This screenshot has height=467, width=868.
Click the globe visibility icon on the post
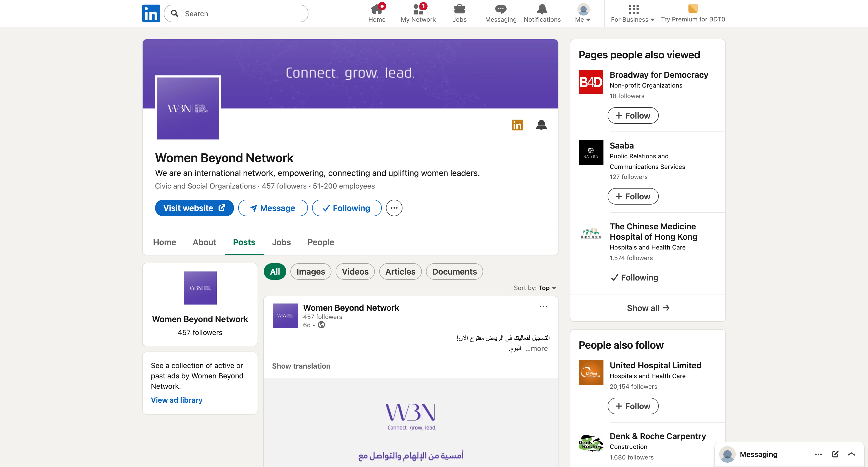(321, 325)
